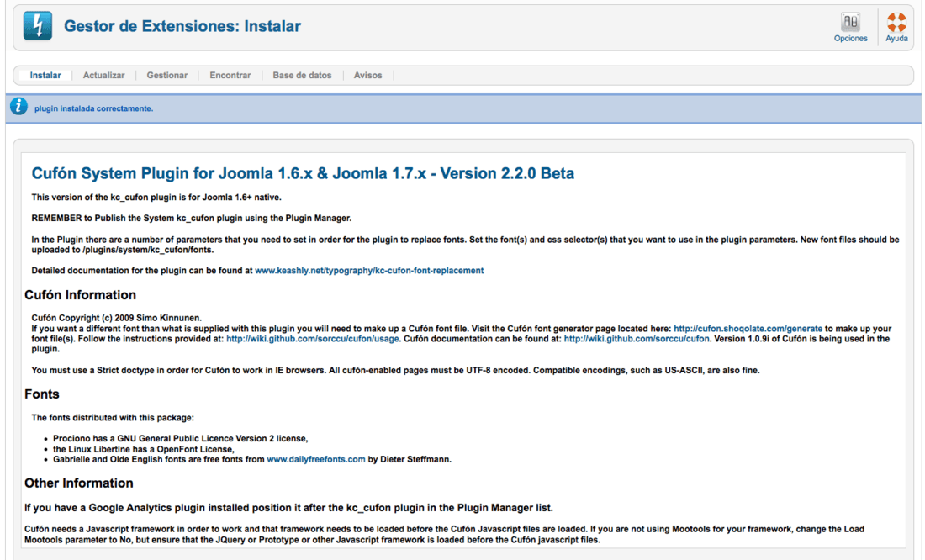Switch to the Avisos tab
Image resolution: width=925 pixels, height=560 pixels.
(367, 76)
